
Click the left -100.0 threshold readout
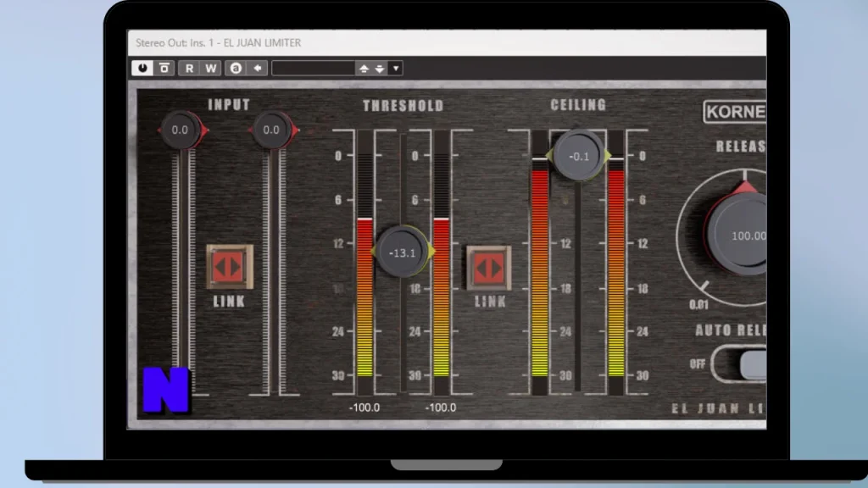(364, 408)
